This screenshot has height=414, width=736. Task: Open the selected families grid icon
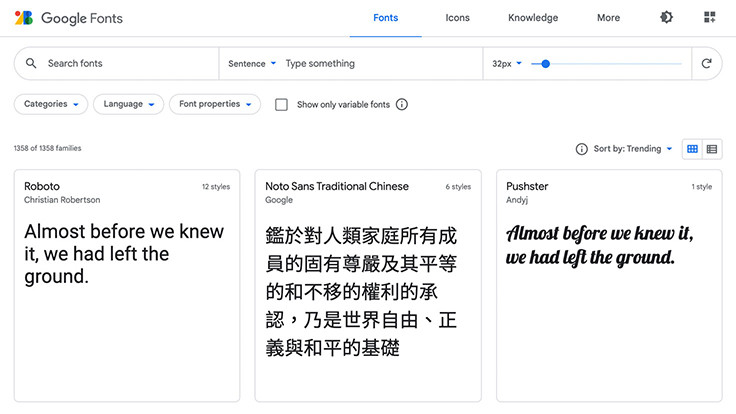[709, 17]
